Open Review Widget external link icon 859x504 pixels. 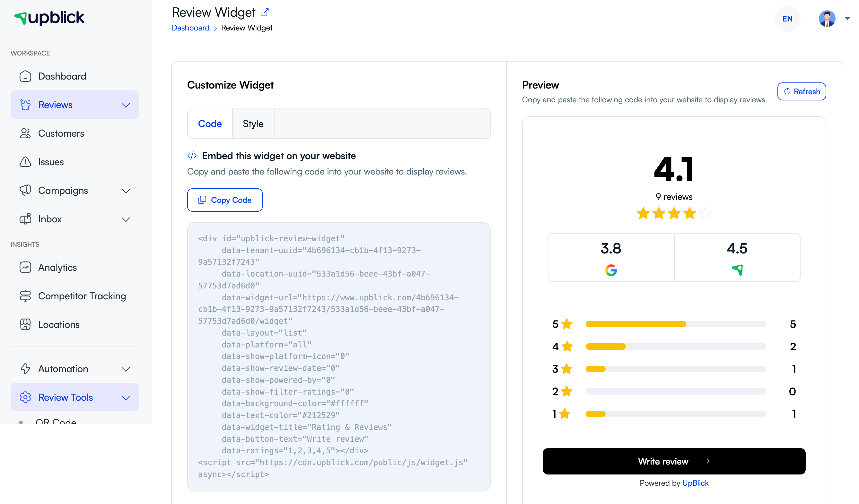coord(265,13)
